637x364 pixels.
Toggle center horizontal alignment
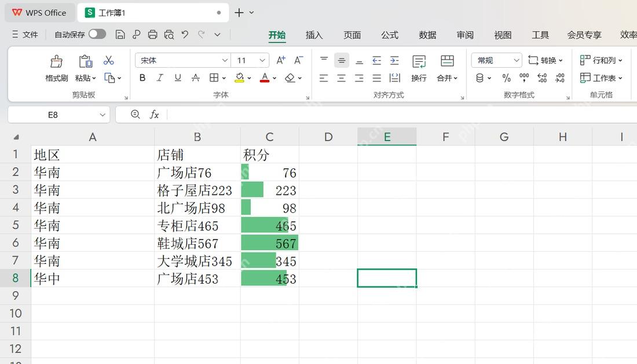coord(341,78)
